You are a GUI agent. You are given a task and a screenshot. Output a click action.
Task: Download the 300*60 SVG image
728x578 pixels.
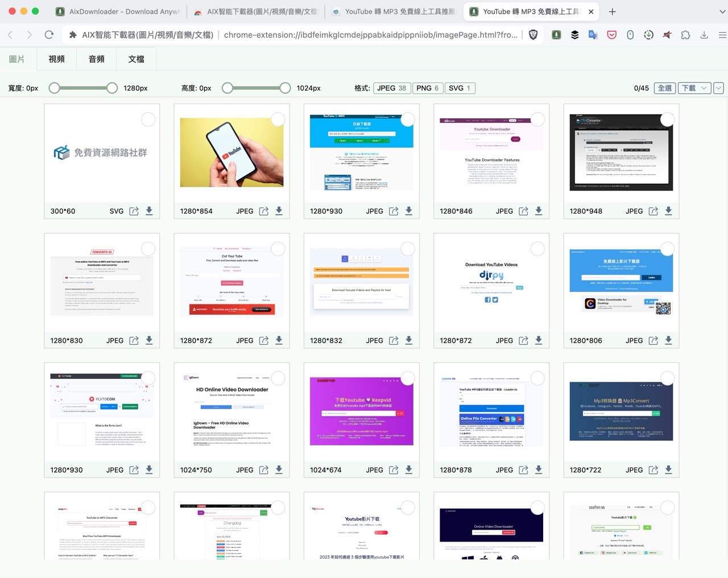point(149,211)
